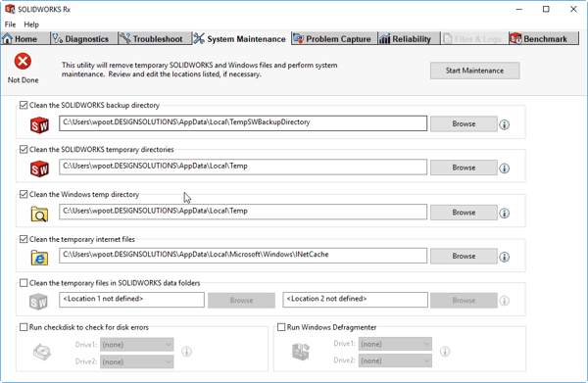Viewport: 588px width, 383px height.
Task: Enable Run Windows Defragmenter checkbox
Action: 281,327
